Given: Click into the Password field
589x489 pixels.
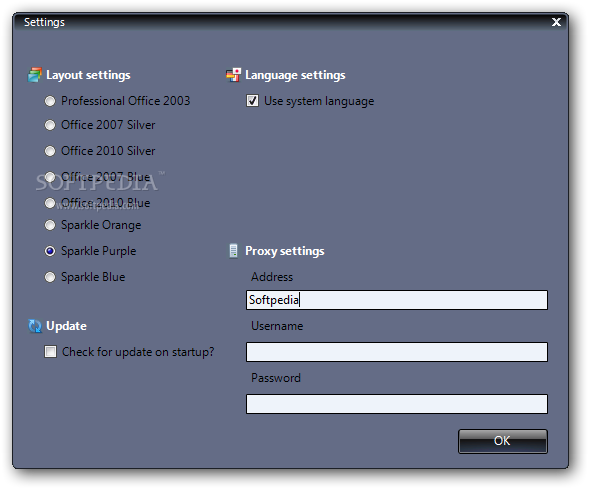Looking at the screenshot, I should click(397, 404).
